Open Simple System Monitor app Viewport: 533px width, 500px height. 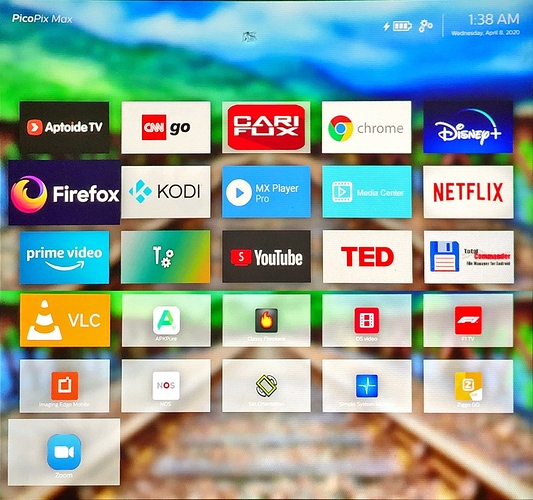pyautogui.click(x=367, y=386)
